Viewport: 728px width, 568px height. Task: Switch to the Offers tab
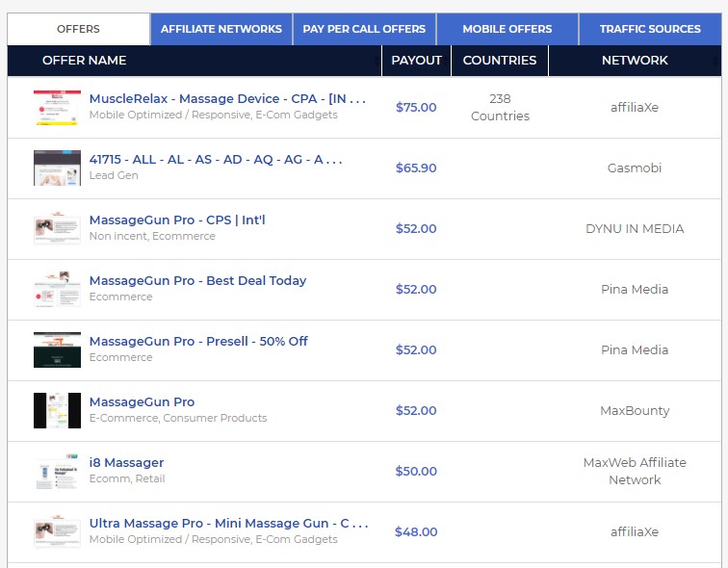78,29
